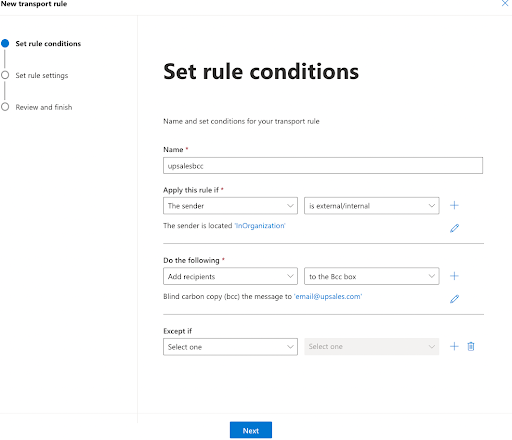Add another condition with the plus icon
The image size is (512, 440).
click(x=454, y=205)
